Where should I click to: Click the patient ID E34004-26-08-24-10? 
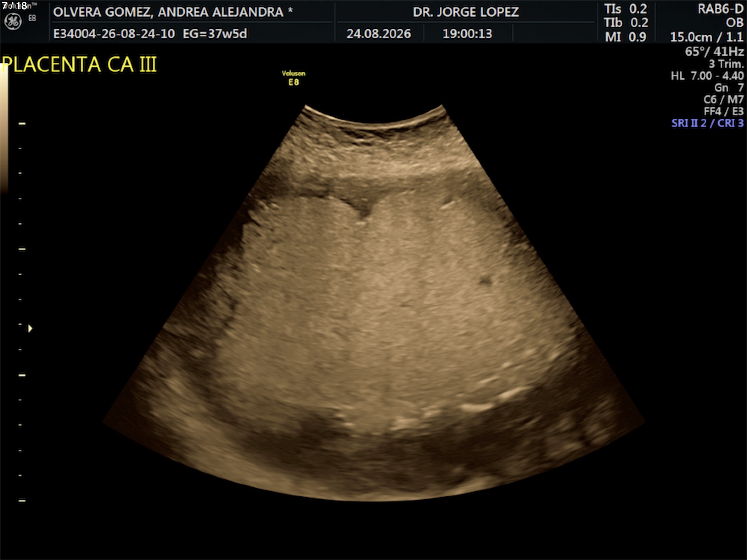(114, 34)
